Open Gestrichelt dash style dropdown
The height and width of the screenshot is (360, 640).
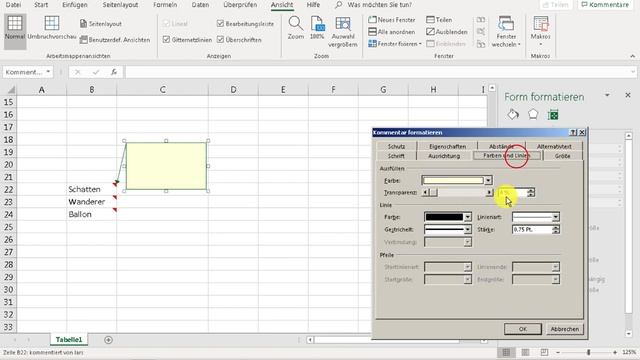pyautogui.click(x=468, y=229)
